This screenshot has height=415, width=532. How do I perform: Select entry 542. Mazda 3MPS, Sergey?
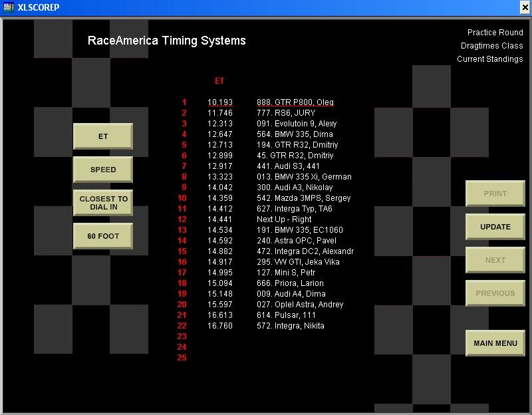[x=303, y=198]
